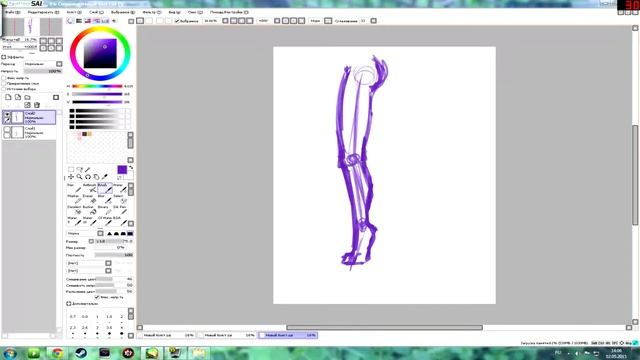Show the swatches panel icon
640x360 pixels.
pyautogui.click(x=105, y=21)
